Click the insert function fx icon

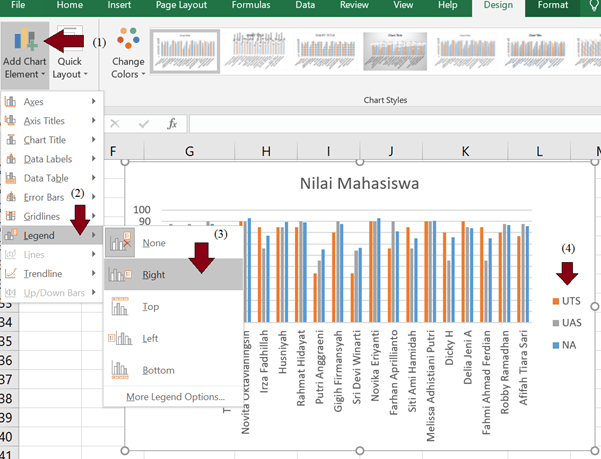tap(172, 124)
